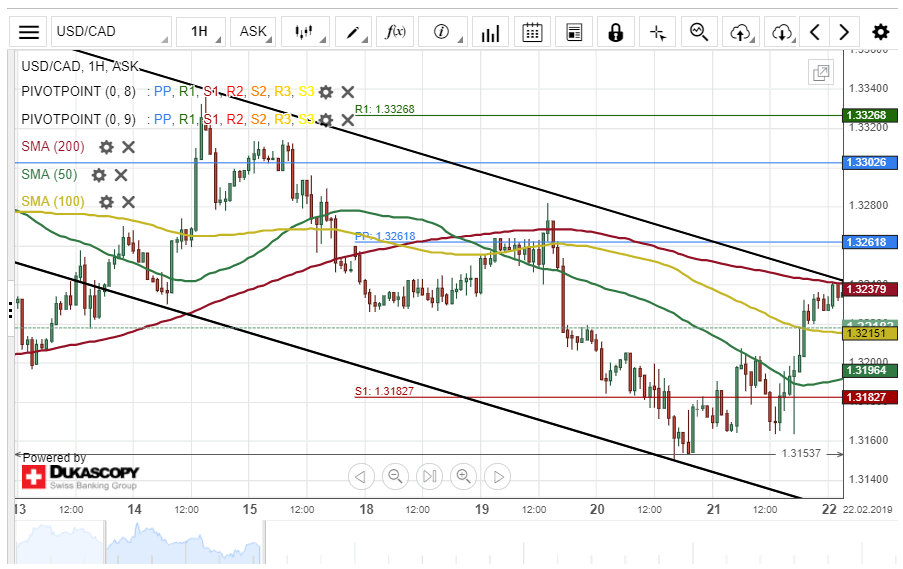Open settings gear for SMA (50)
This screenshot has width=903, height=569.
tap(98, 175)
